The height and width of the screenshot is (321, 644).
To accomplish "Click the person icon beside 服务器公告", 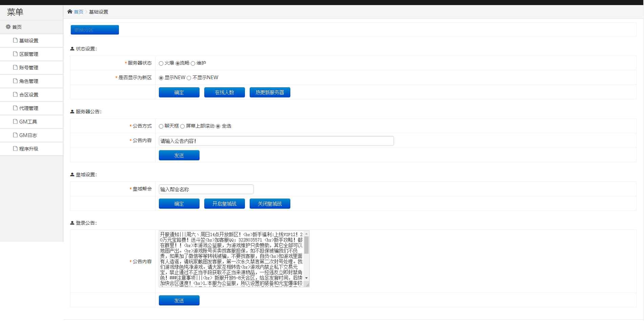I will pos(71,111).
